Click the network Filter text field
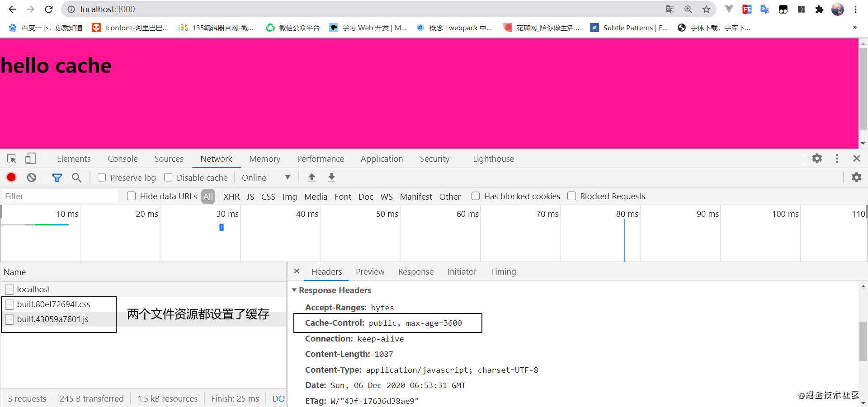Image resolution: width=868 pixels, height=407 pixels. 60,196
